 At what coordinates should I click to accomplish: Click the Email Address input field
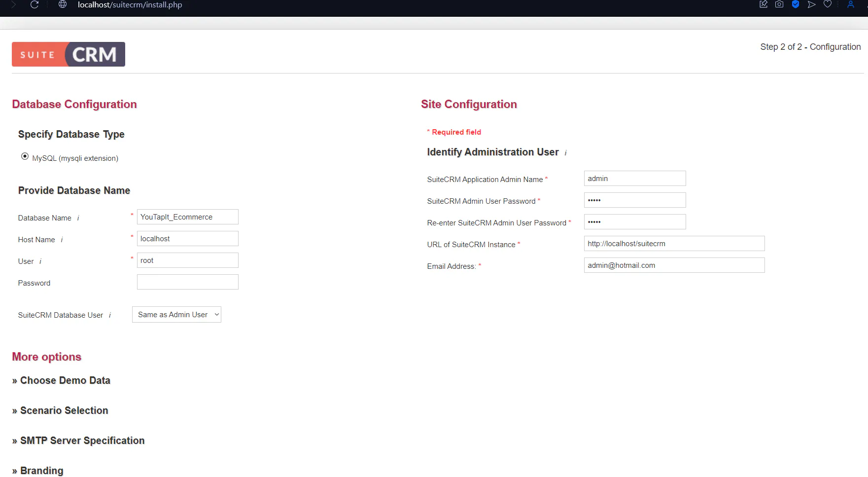(674, 265)
